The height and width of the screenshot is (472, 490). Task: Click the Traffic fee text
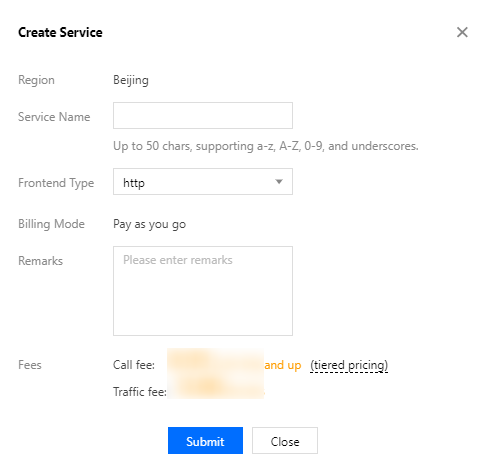(x=140, y=392)
